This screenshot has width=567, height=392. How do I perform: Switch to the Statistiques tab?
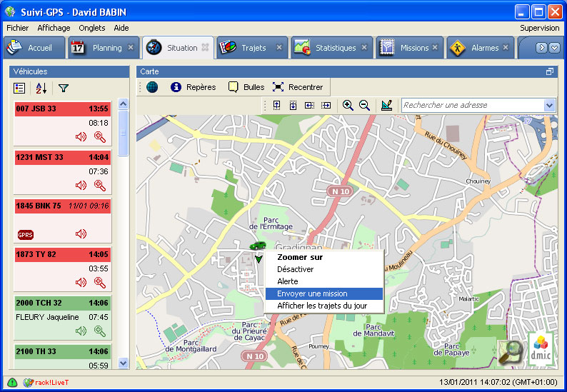pyautogui.click(x=331, y=47)
